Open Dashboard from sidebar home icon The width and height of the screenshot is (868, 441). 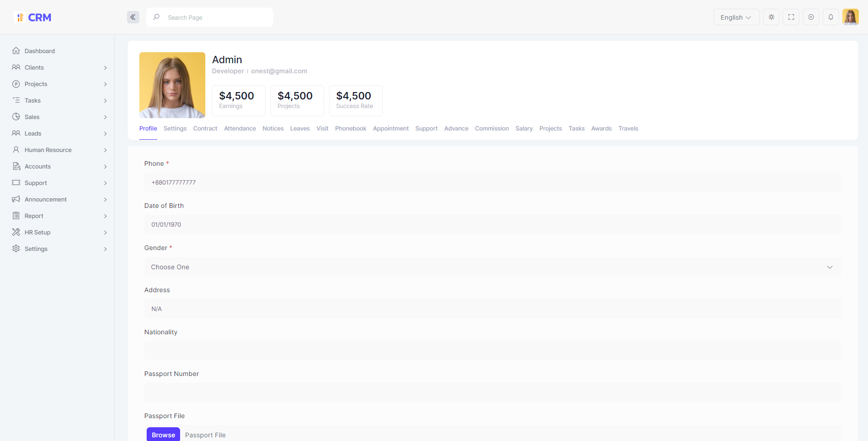[x=16, y=51]
